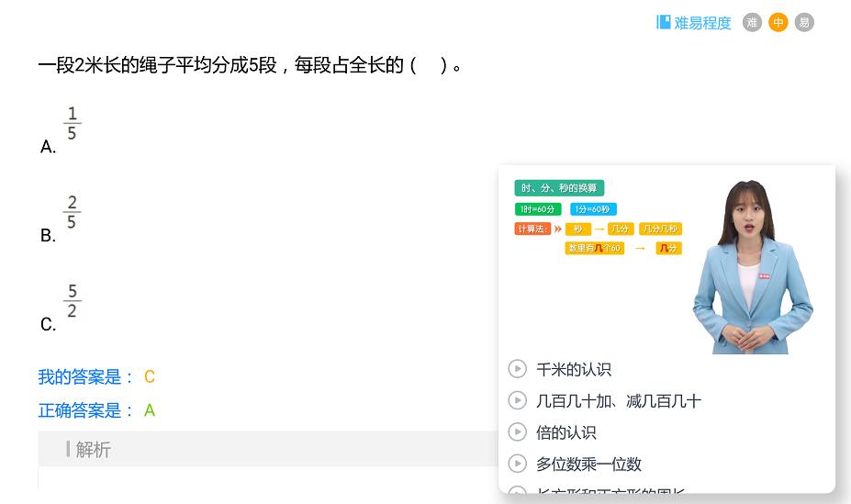Click the 时、分、秒的换算 slide title
Image resolution: width=851 pixels, height=504 pixels.
coord(559,188)
